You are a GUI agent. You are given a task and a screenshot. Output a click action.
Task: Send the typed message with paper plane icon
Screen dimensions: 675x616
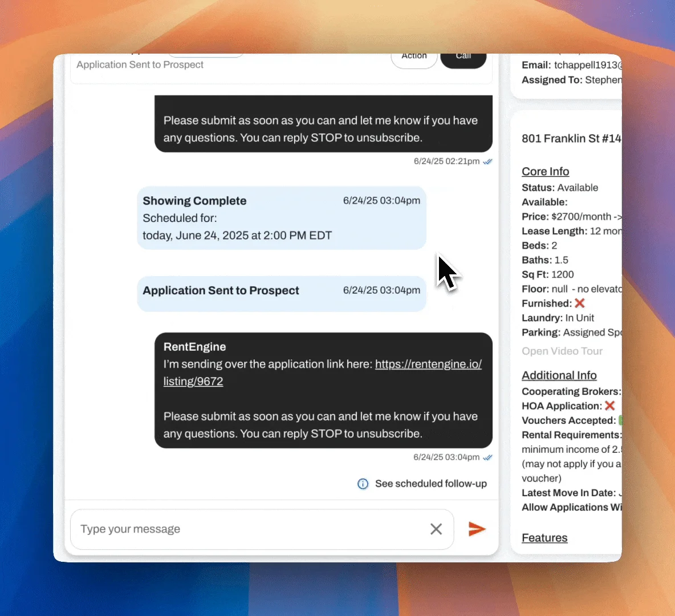coord(477,529)
